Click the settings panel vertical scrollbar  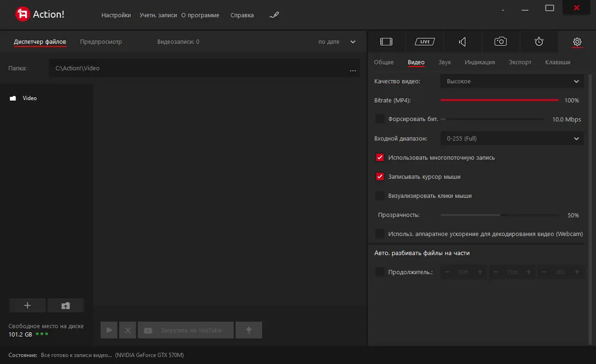[590, 209]
